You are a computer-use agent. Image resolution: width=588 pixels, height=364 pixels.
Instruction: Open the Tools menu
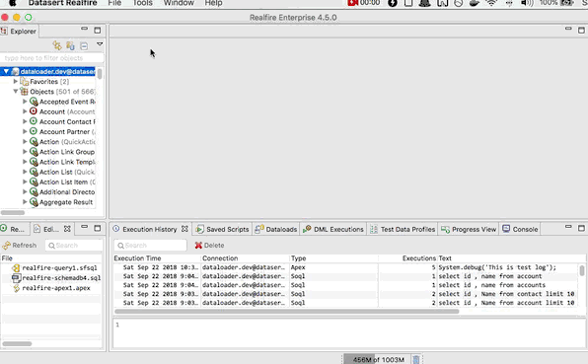point(142,3)
